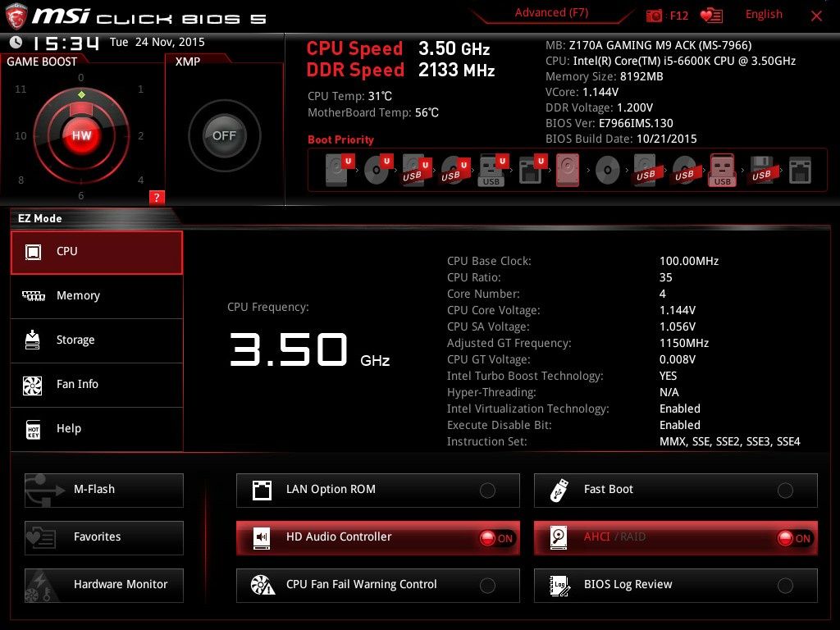Select the legacy CD/DVD boot icon without badge
Image resolution: width=840 pixels, height=630 pixels.
tap(608, 171)
